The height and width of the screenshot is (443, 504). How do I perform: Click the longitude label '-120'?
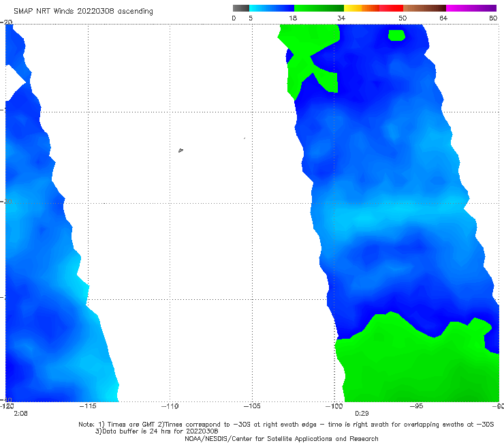pyautogui.click(x=7, y=406)
